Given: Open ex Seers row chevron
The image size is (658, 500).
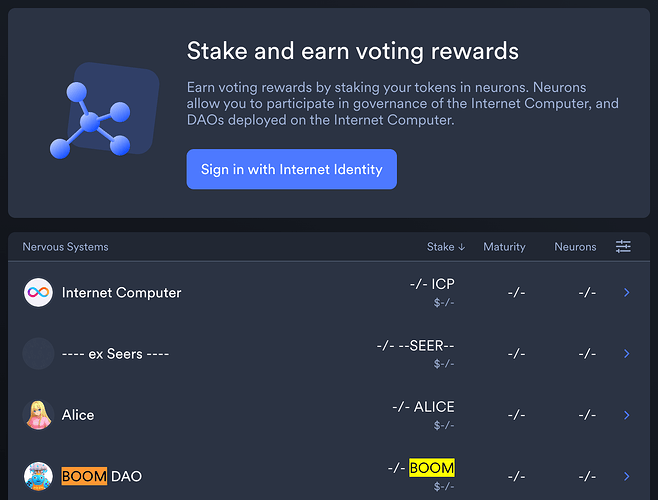Looking at the screenshot, I should [627, 353].
